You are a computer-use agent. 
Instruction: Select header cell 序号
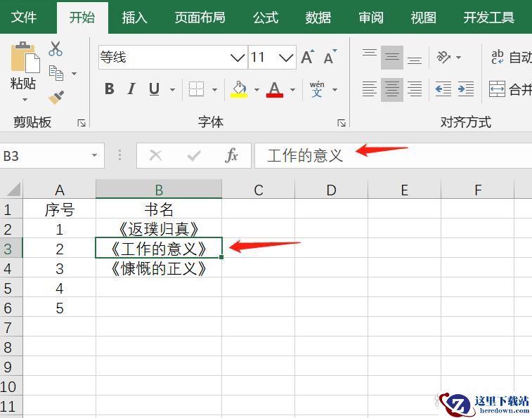(59, 209)
